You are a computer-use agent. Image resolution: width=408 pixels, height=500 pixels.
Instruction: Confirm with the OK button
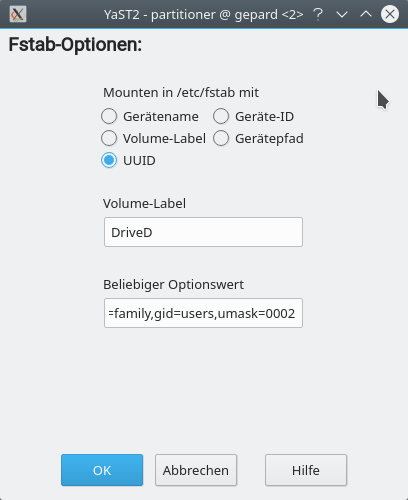102,470
